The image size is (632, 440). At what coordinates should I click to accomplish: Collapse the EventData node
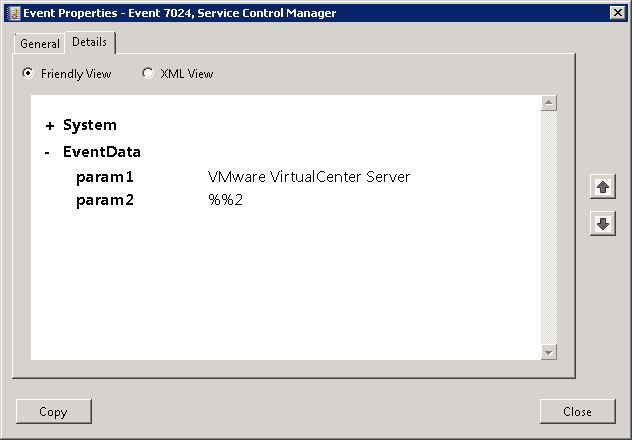tap(48, 152)
